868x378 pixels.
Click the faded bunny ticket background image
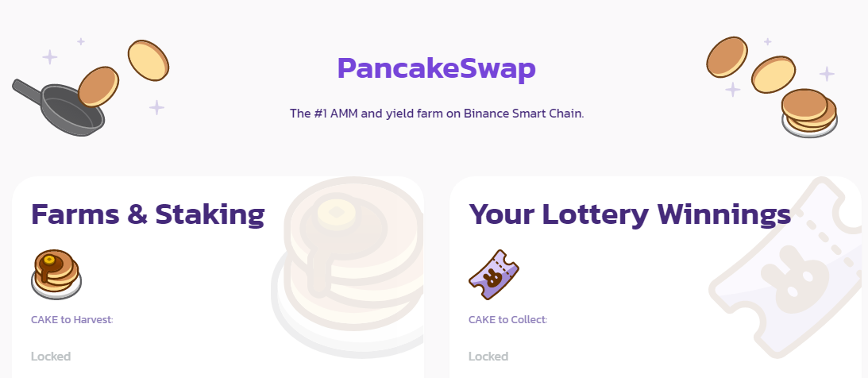785,268
